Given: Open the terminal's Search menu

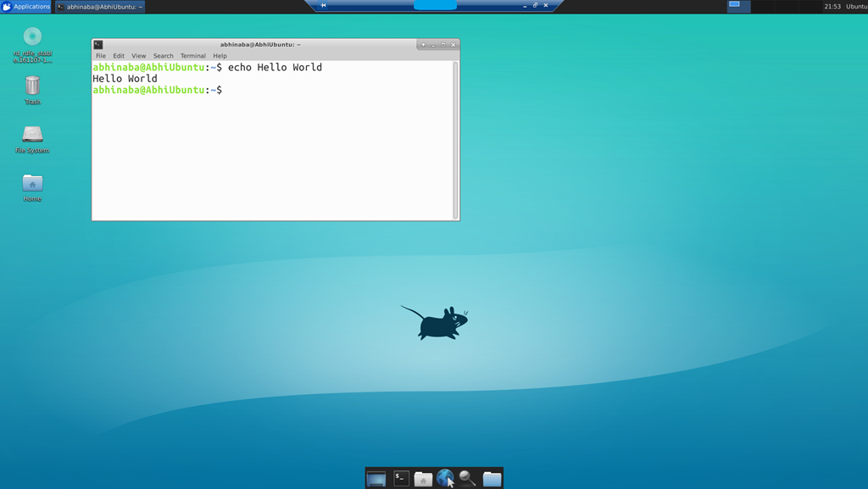Looking at the screenshot, I should point(164,56).
